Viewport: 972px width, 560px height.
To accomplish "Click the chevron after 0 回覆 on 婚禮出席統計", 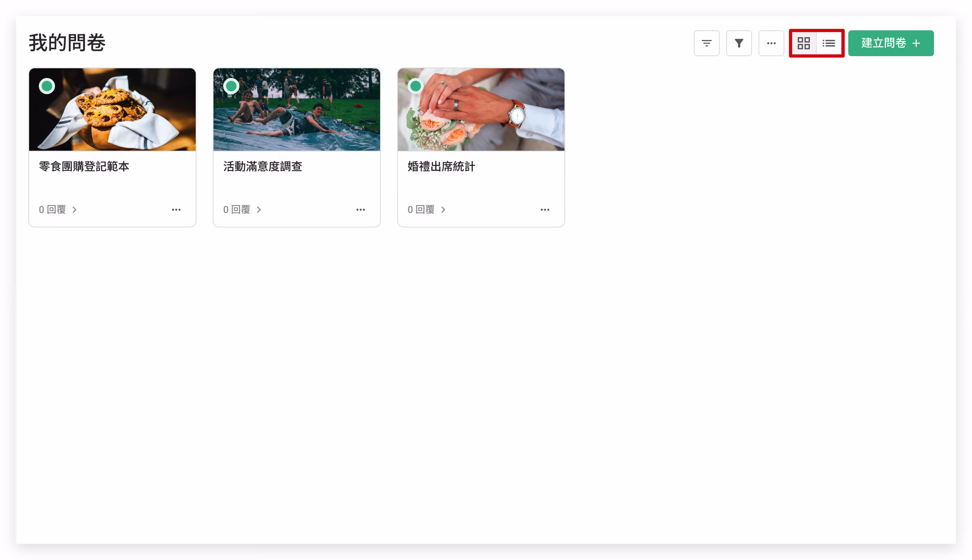I will click(443, 210).
